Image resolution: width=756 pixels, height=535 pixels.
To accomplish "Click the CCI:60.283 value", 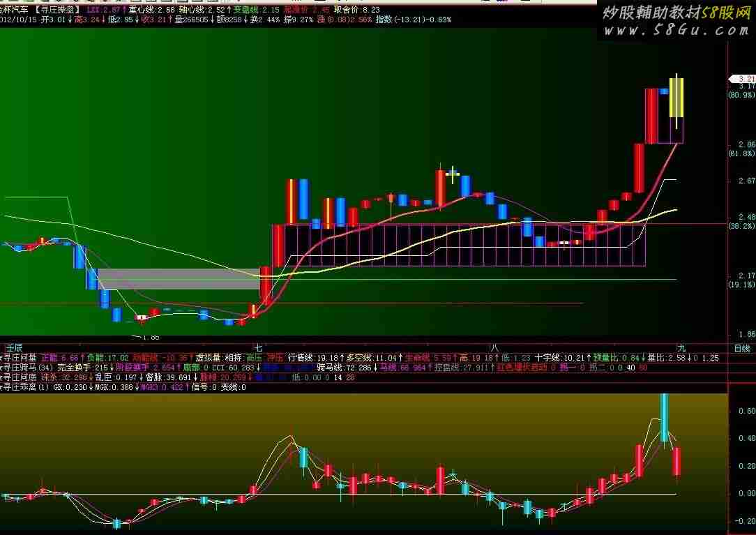I will (x=233, y=368).
